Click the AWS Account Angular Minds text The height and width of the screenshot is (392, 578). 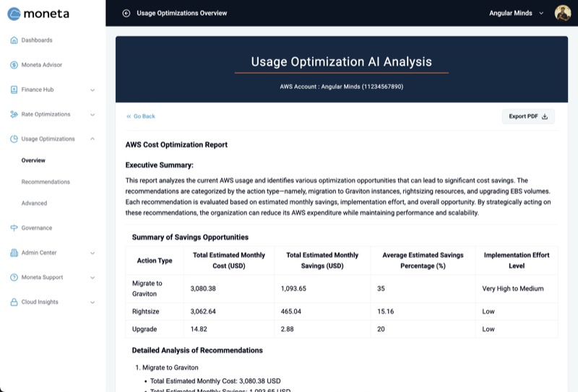click(x=341, y=87)
